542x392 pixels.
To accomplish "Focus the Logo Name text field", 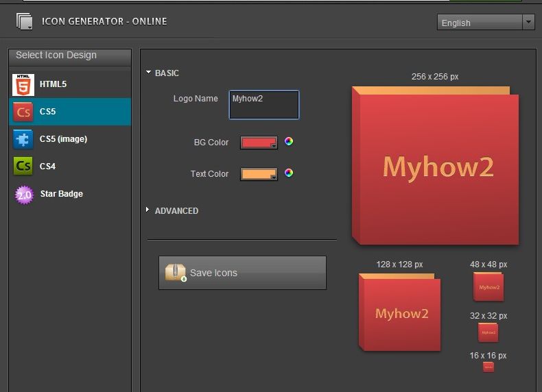I will (x=264, y=105).
